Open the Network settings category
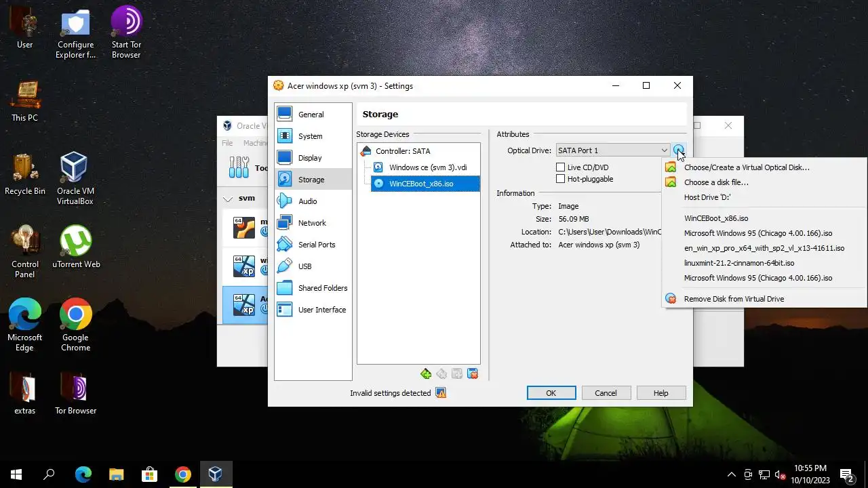The width and height of the screenshot is (868, 488). (x=313, y=223)
